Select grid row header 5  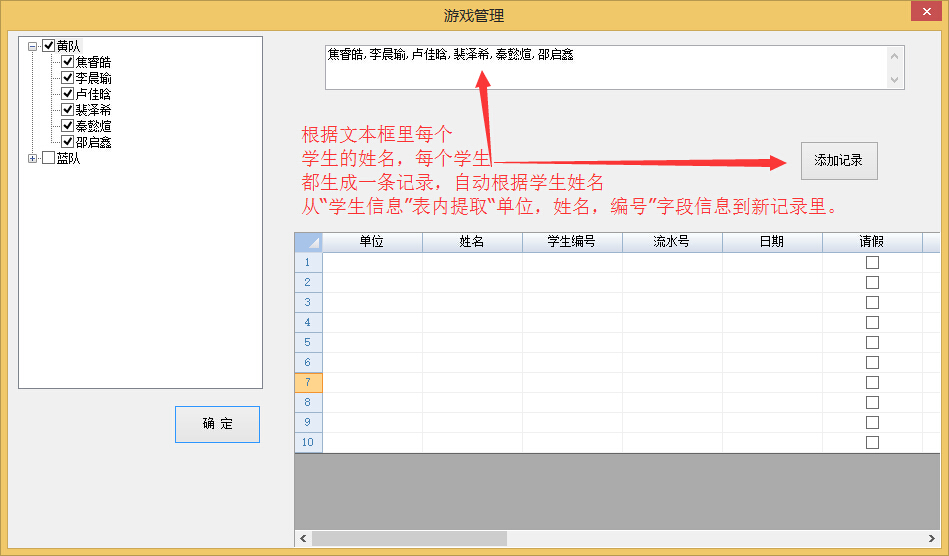309,342
